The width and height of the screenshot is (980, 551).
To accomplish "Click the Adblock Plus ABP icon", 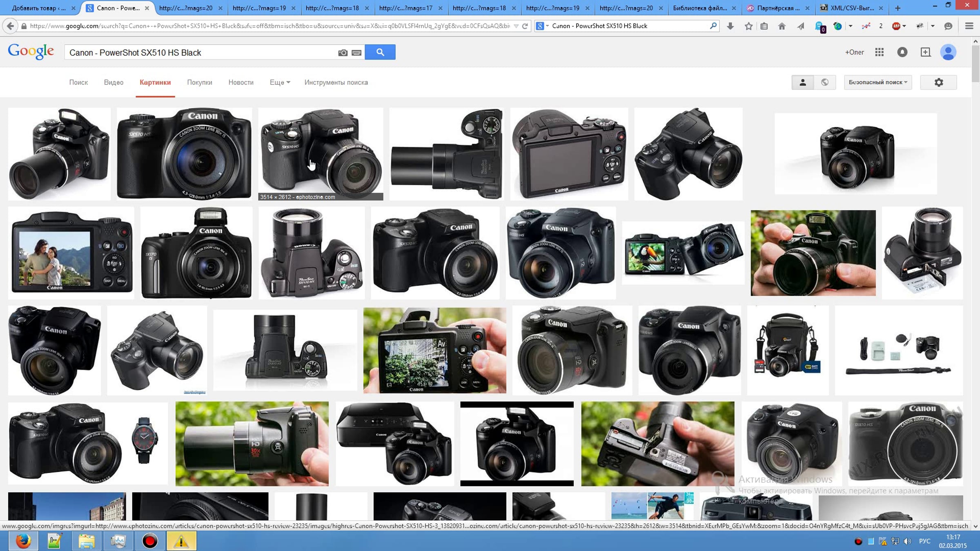I will coord(896,26).
